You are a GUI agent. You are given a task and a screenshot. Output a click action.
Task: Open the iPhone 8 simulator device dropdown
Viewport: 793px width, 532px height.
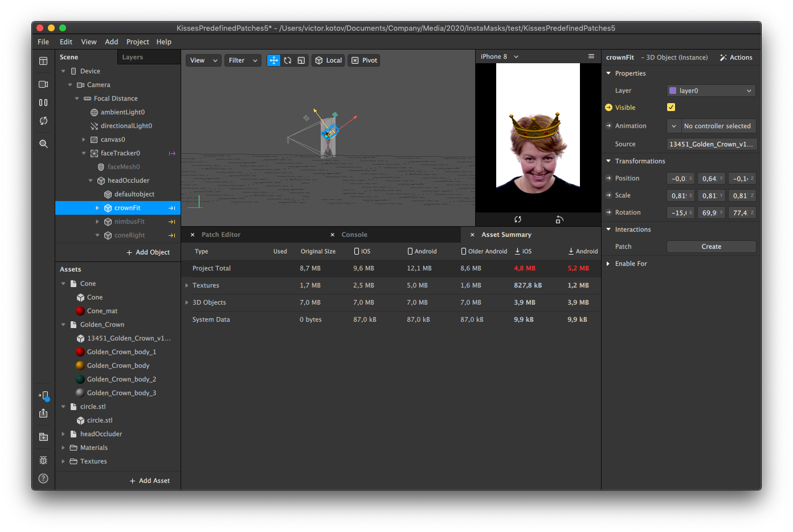[x=498, y=56]
